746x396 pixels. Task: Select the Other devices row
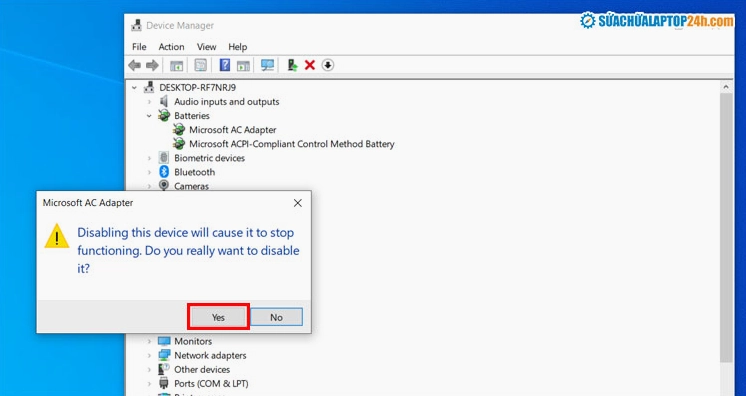(202, 369)
